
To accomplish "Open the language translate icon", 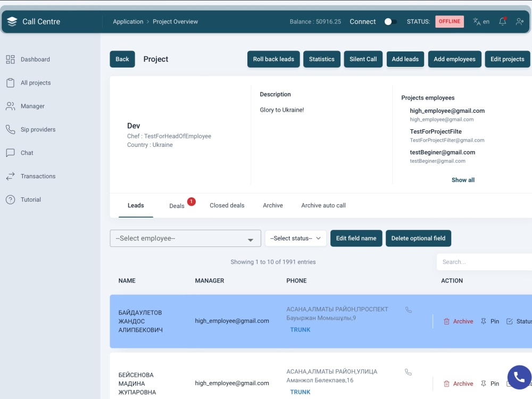I will coord(477,21).
